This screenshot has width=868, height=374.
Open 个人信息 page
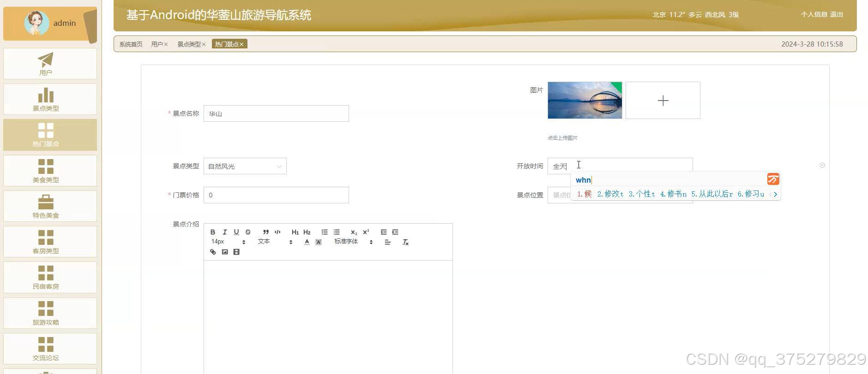[814, 14]
